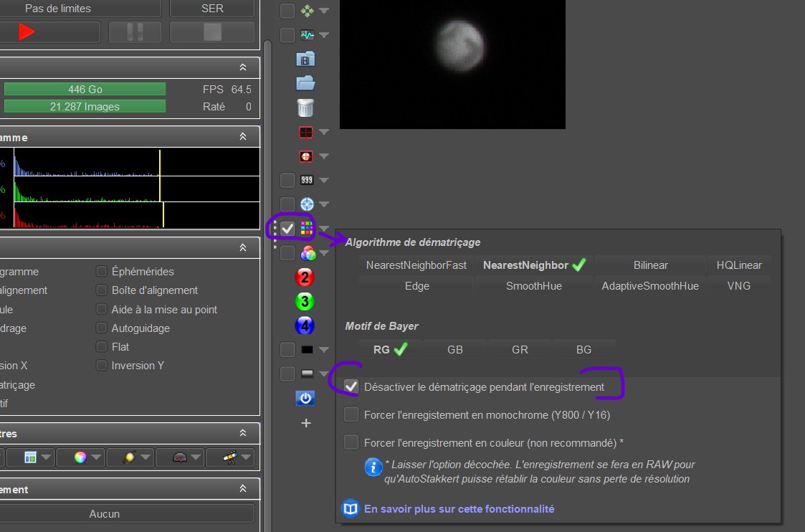Open dropdown arrow next to green arrows
Image resolution: width=805 pixels, height=532 pixels.
tap(324, 10)
